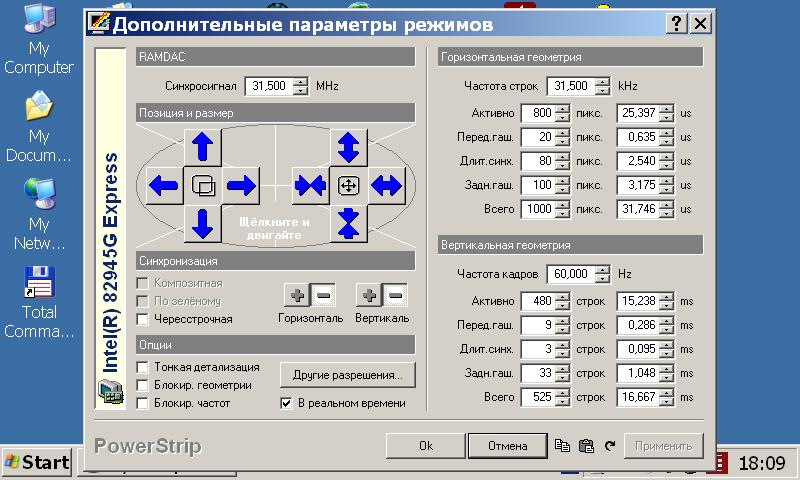Click the overlapping squares position icon
Viewport: 800px width, 480px height.
pyautogui.click(x=203, y=185)
